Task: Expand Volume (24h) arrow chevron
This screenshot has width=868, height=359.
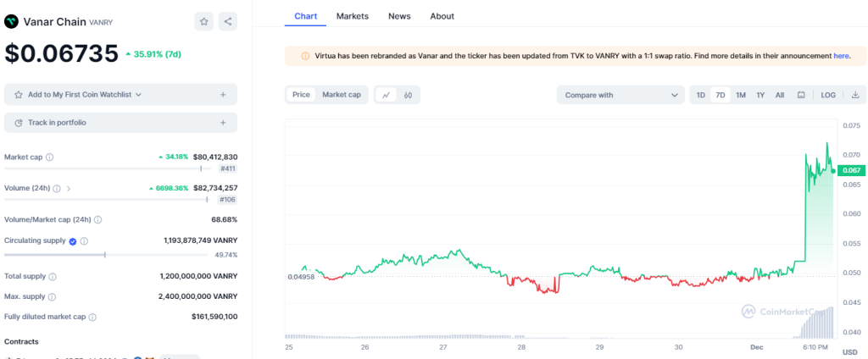Action: [69, 188]
